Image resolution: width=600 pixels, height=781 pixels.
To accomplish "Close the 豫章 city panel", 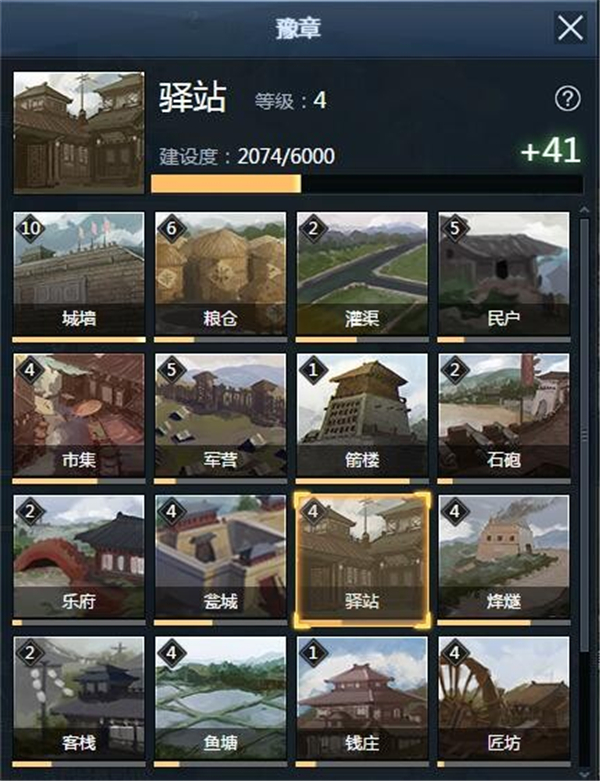I will point(570,27).
